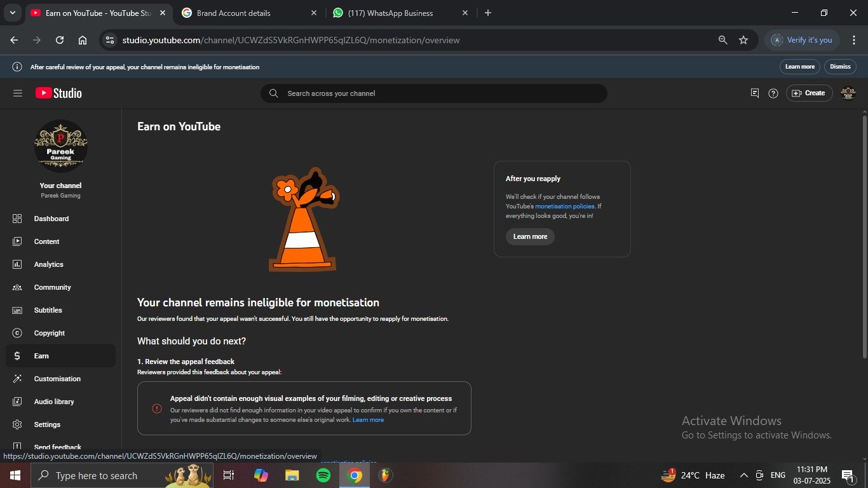Bookmark this page with the star icon
The image size is (868, 488).
[743, 40]
